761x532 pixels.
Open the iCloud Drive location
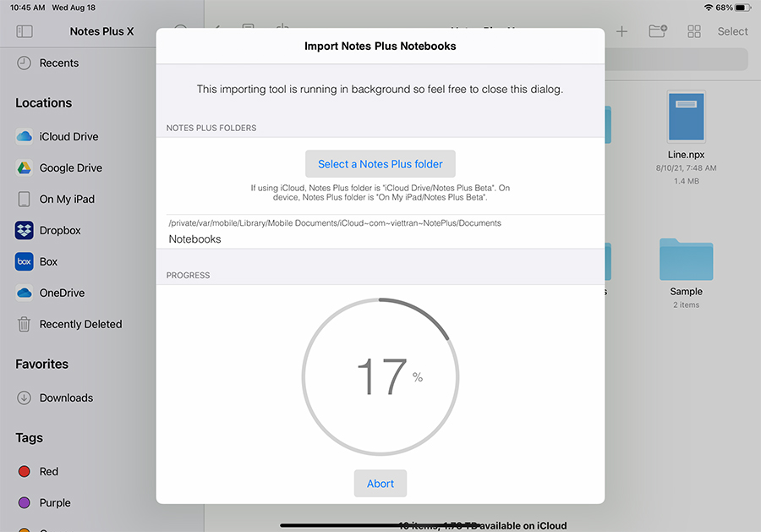click(x=57, y=137)
